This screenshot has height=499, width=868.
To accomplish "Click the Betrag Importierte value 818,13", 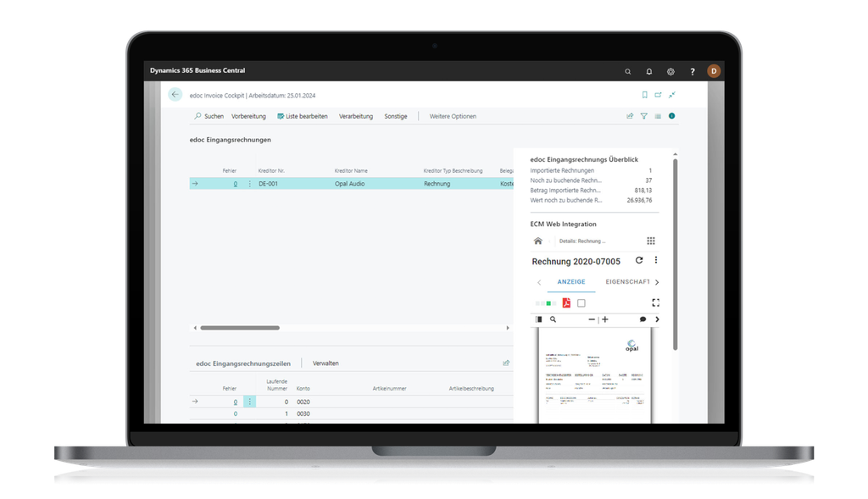I will coord(643,191).
